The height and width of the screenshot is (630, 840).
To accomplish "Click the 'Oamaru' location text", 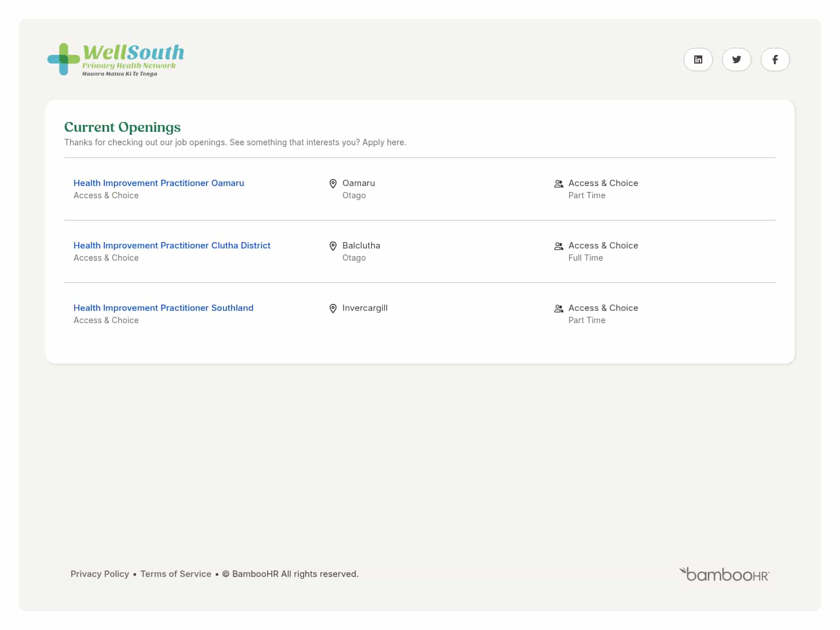I will tap(359, 183).
